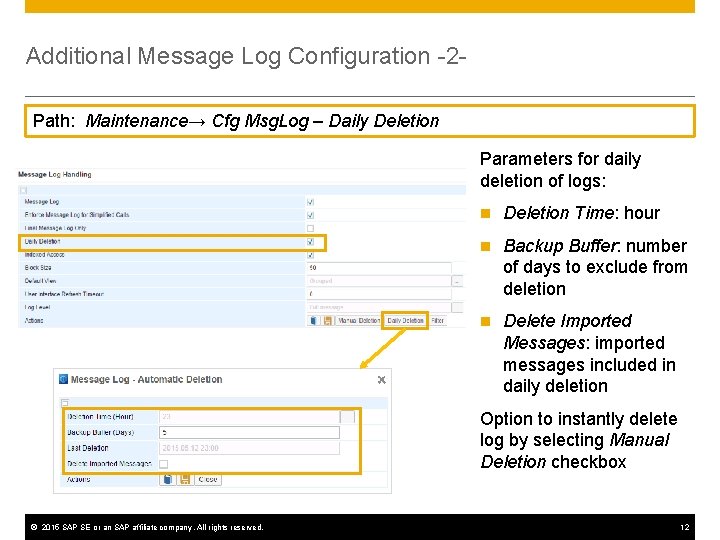
Task: Click Close button in Automatic Deletion dialog
Action: click(208, 479)
